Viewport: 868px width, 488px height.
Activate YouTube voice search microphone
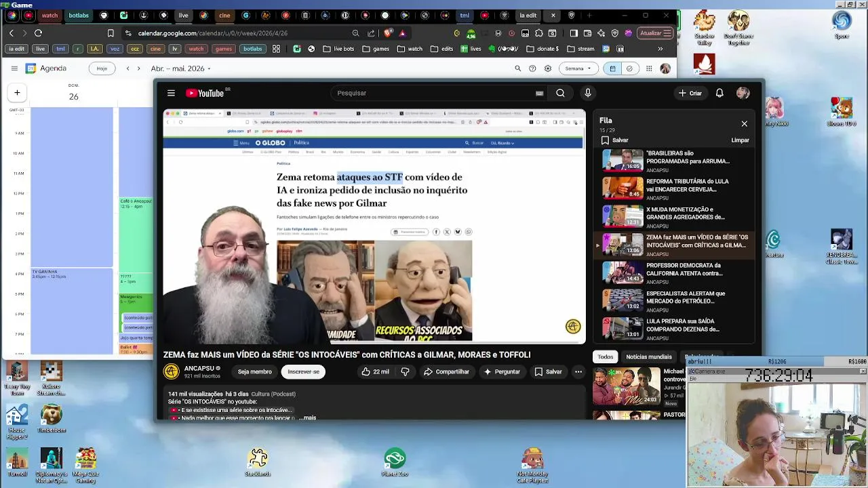[x=588, y=93]
